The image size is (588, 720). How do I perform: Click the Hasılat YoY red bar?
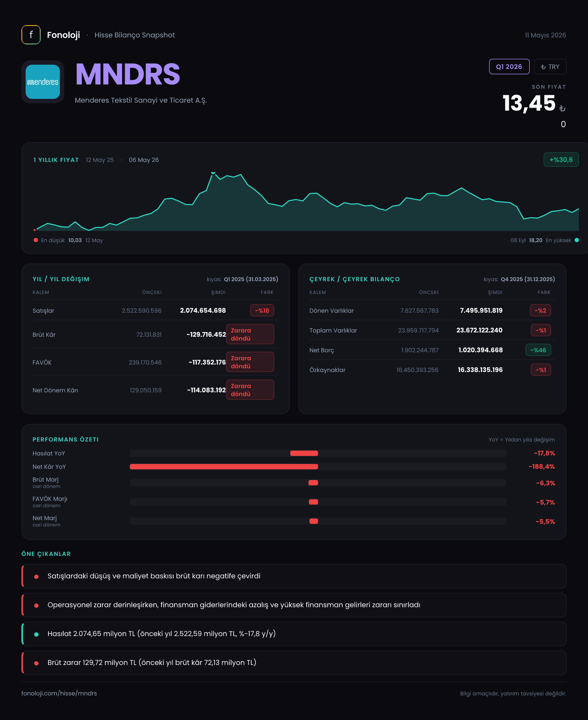coord(304,453)
